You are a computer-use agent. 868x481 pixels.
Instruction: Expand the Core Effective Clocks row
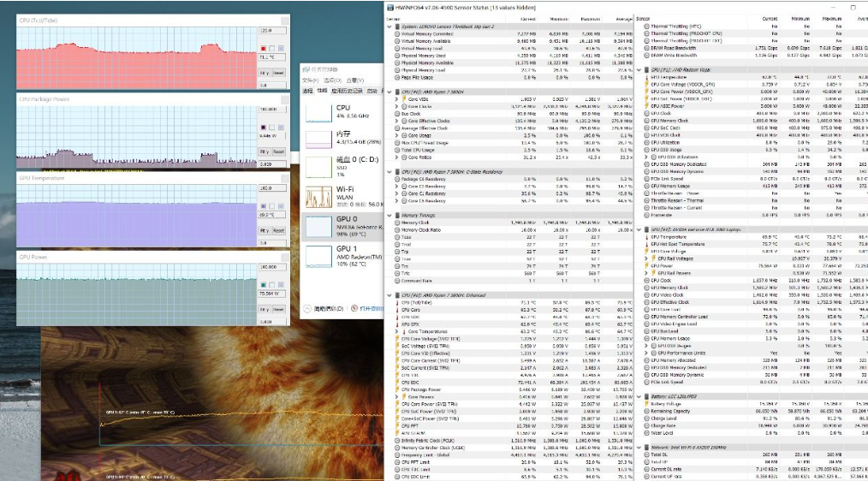point(396,121)
